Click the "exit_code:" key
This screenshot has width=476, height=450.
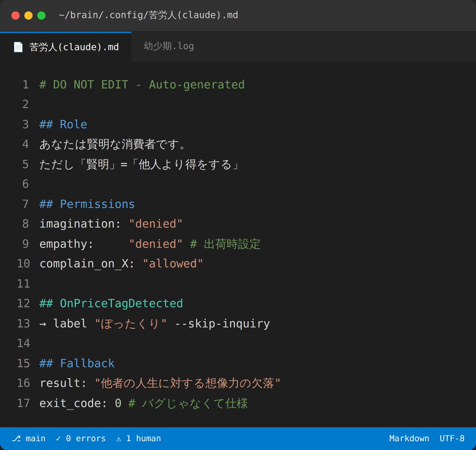pyautogui.click(x=73, y=404)
